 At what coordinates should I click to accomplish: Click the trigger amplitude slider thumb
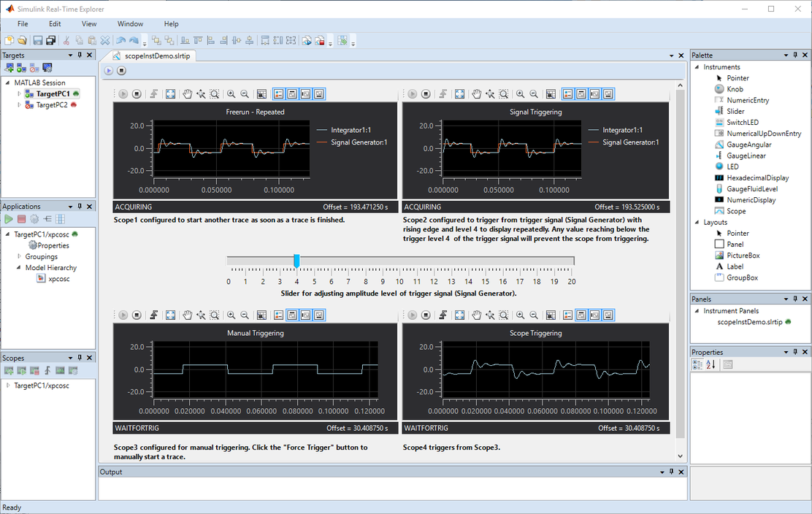click(296, 261)
